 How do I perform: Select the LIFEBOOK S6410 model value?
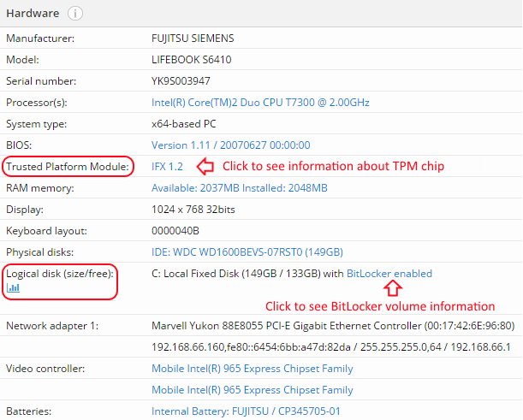pyautogui.click(x=192, y=60)
